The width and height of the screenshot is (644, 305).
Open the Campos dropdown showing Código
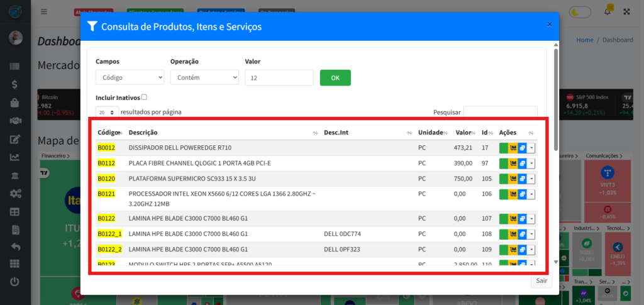pos(130,77)
